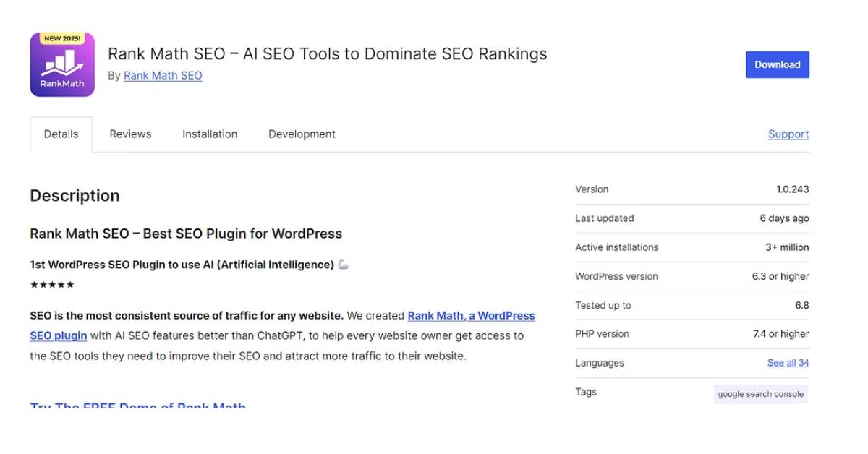The image size is (868, 454).
Task: Switch to the Reviews tab
Action: (x=130, y=134)
